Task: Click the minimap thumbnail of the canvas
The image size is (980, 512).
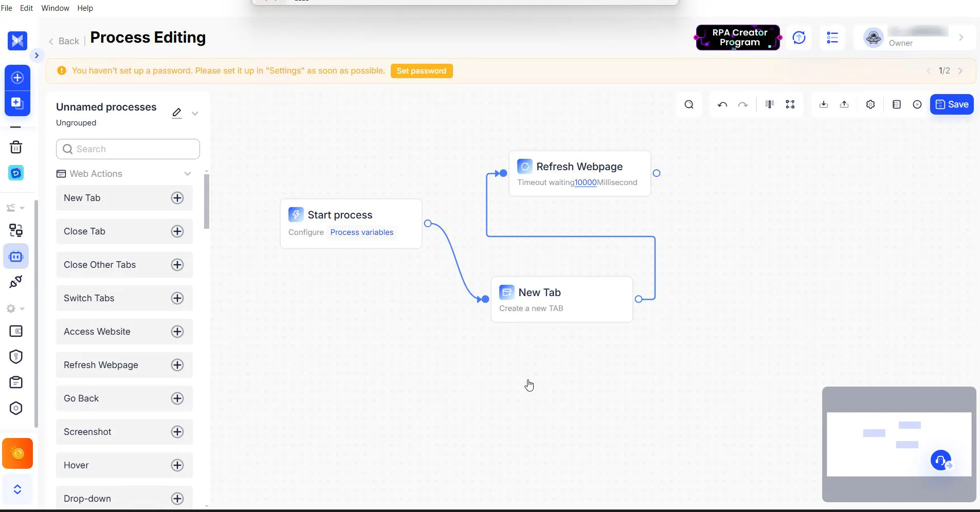Action: tap(899, 444)
